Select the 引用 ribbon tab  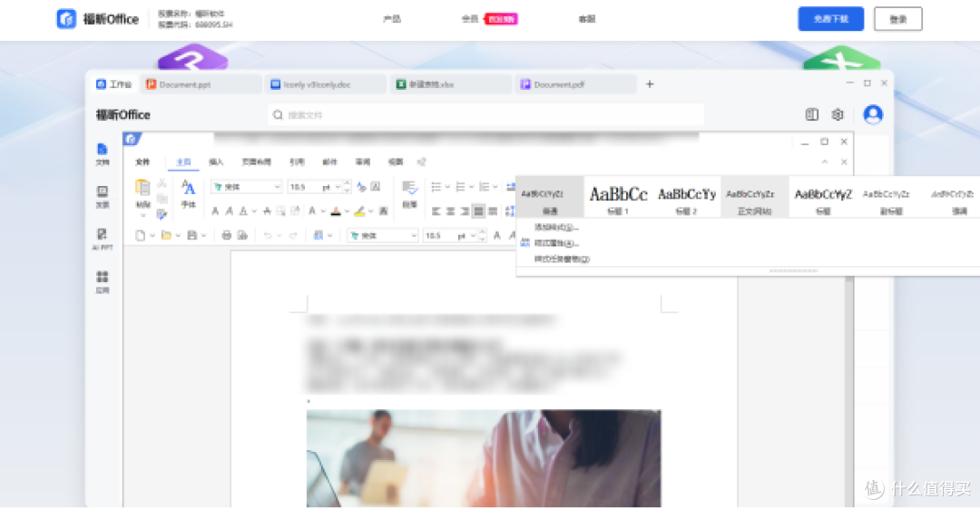pyautogui.click(x=297, y=162)
